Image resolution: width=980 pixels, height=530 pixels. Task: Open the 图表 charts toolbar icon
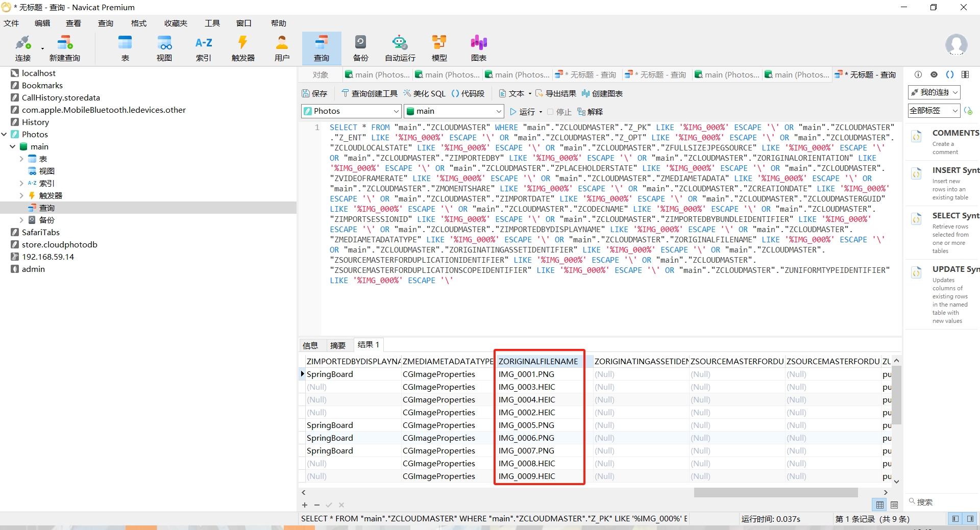tap(479, 48)
